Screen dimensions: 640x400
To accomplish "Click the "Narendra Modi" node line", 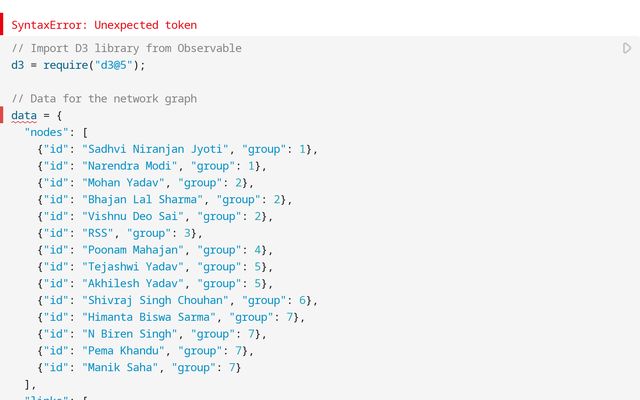I will point(150,166).
